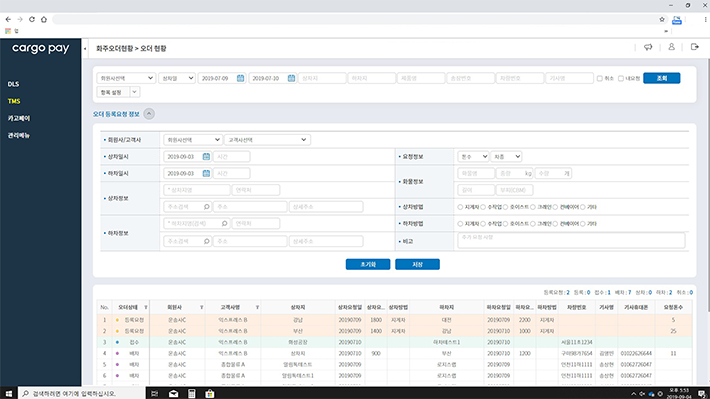The width and height of the screenshot is (710, 399).
Task: Open Task View on the taskbar
Action: click(154, 394)
